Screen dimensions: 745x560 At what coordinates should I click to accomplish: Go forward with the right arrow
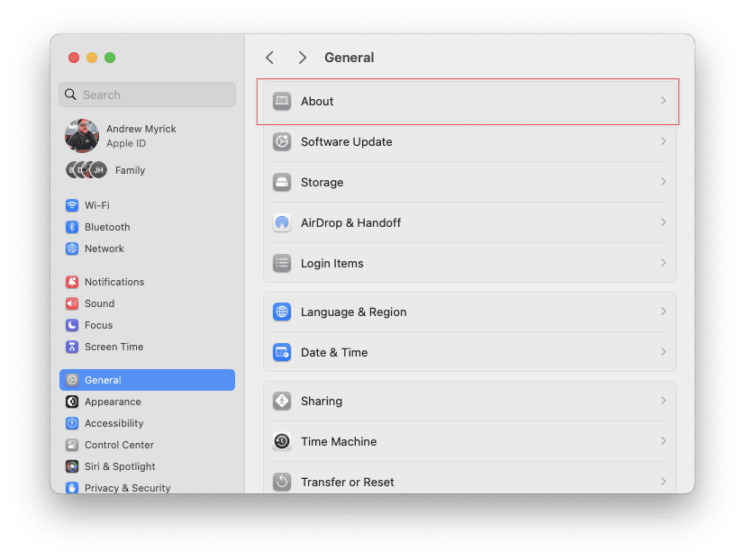click(x=302, y=58)
